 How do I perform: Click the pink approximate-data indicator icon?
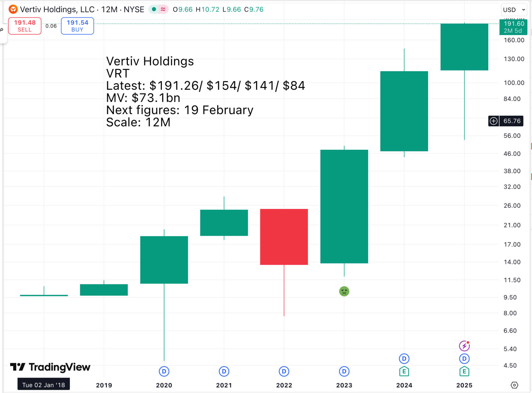tap(163, 10)
